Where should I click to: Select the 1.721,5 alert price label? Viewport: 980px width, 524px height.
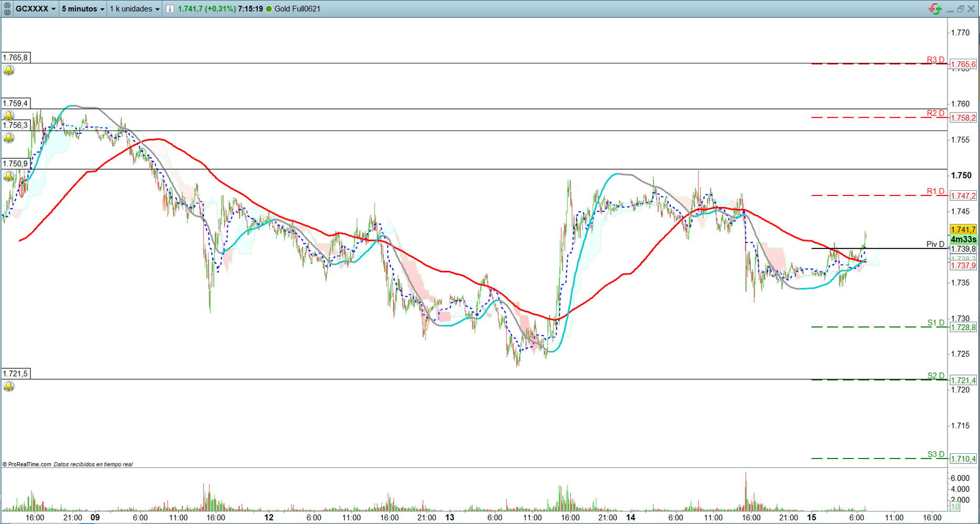[x=15, y=374]
